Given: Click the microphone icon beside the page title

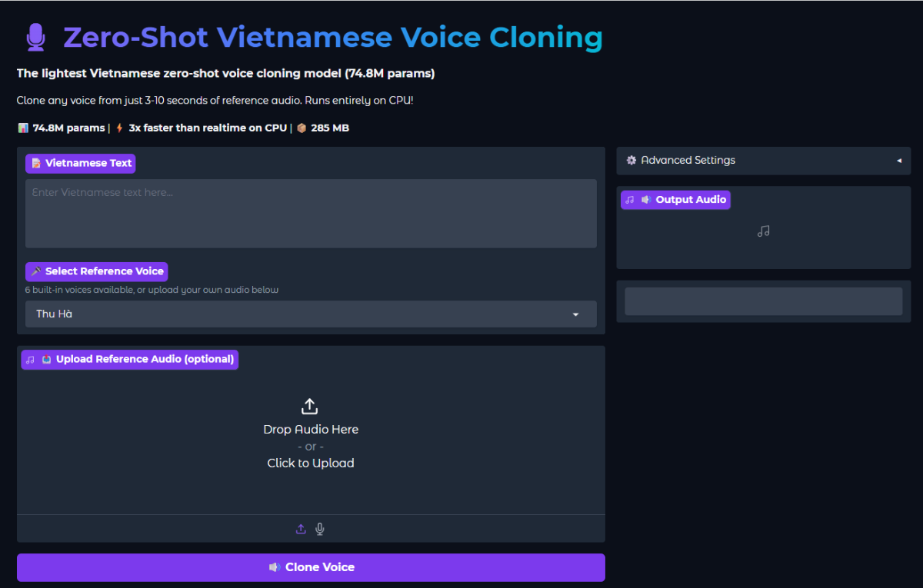Looking at the screenshot, I should point(36,36).
